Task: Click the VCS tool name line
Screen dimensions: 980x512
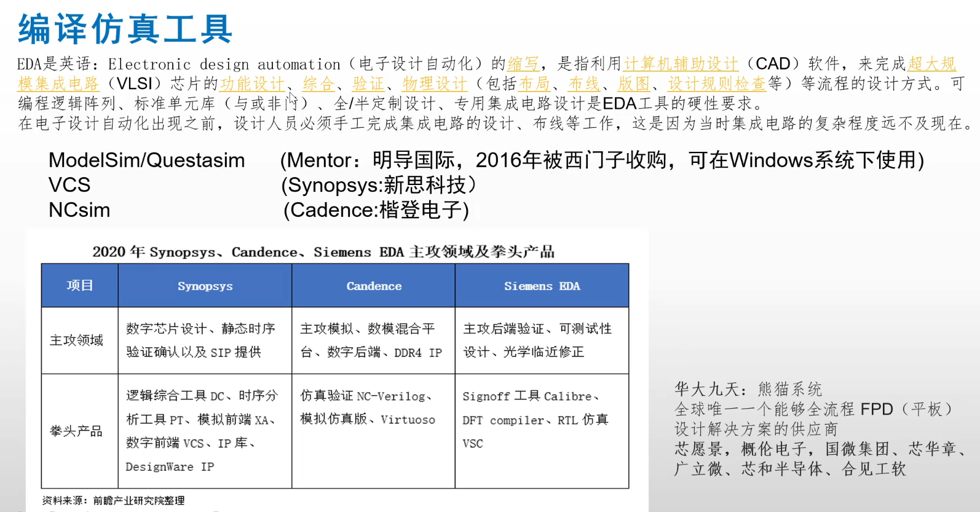Action: [69, 185]
